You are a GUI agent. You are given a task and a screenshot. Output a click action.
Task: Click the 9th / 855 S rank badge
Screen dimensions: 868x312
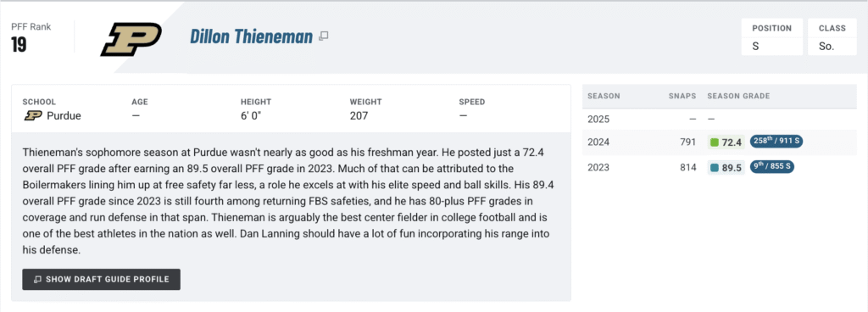772,167
